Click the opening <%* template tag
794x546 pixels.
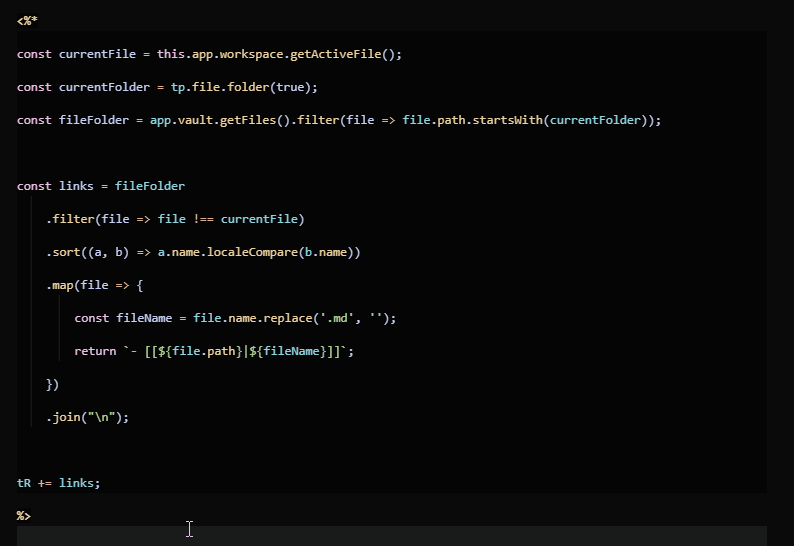pos(27,21)
